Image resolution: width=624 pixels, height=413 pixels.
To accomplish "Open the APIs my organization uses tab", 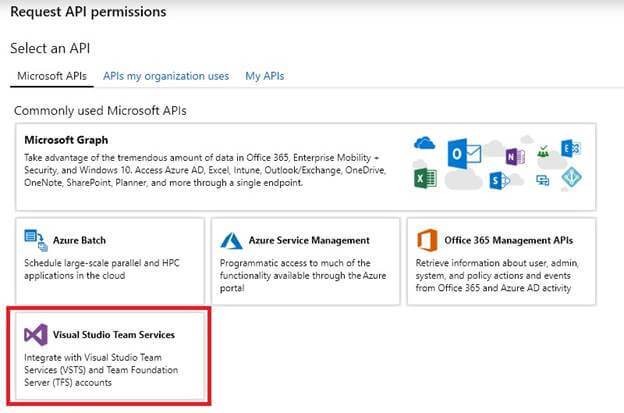I will 166,76.
